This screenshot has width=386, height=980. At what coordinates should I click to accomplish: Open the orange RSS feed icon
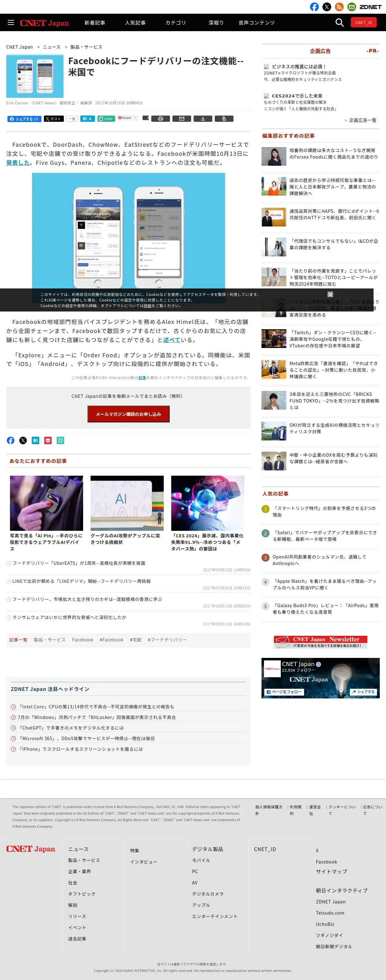click(339, 7)
